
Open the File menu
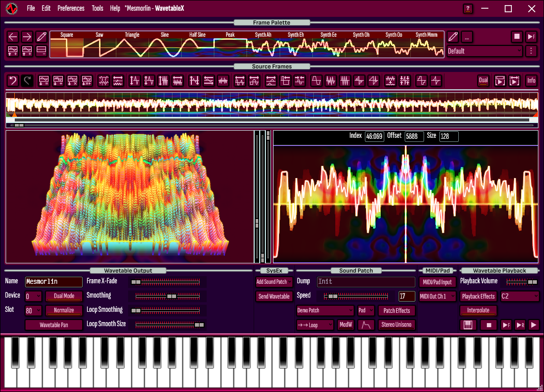point(31,8)
